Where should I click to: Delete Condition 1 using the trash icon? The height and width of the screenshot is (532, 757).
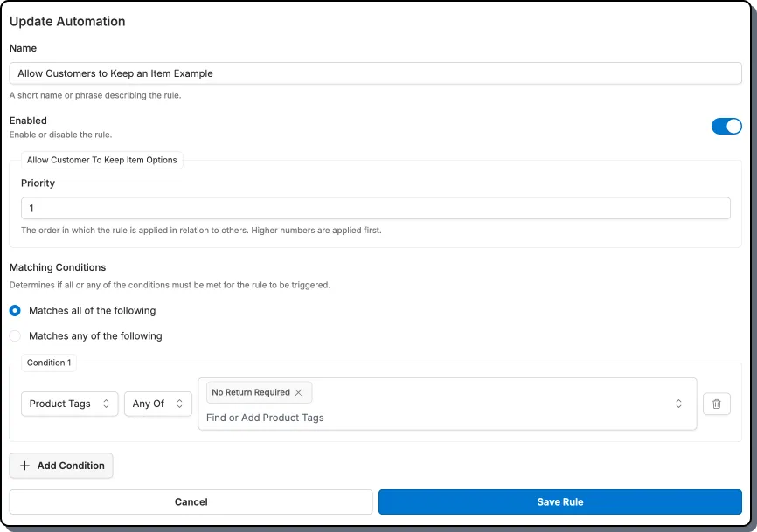click(x=717, y=404)
